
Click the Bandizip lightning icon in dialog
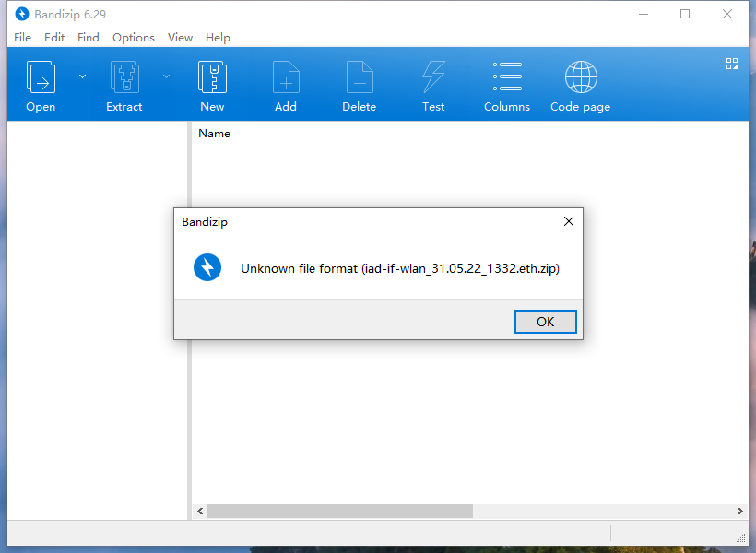click(207, 267)
